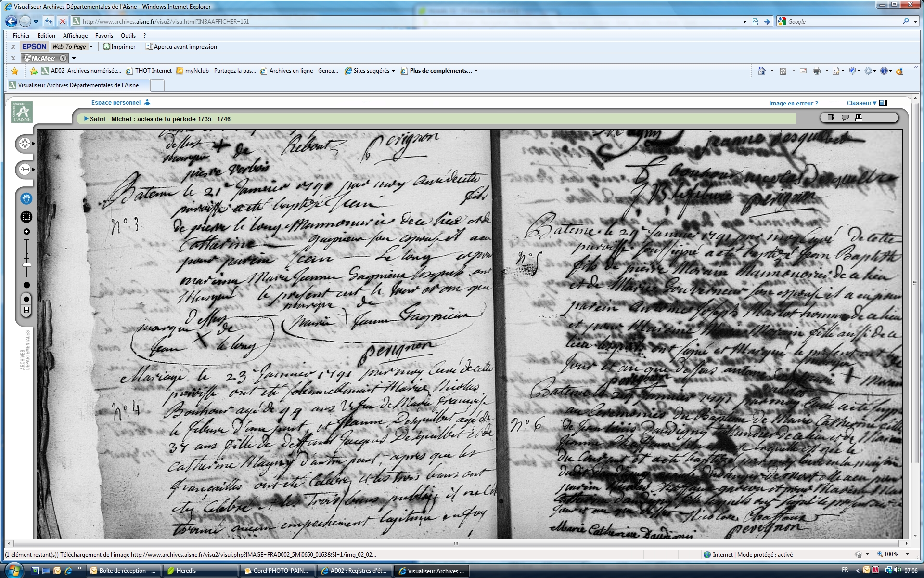Select the hand pan tool
The image size is (924, 578).
point(26,198)
